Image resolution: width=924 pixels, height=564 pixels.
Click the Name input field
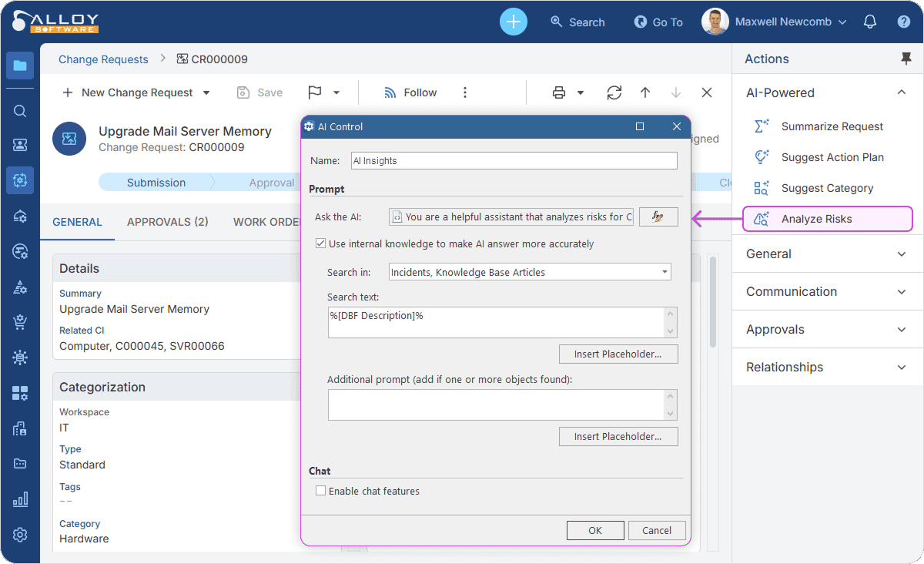coord(514,160)
